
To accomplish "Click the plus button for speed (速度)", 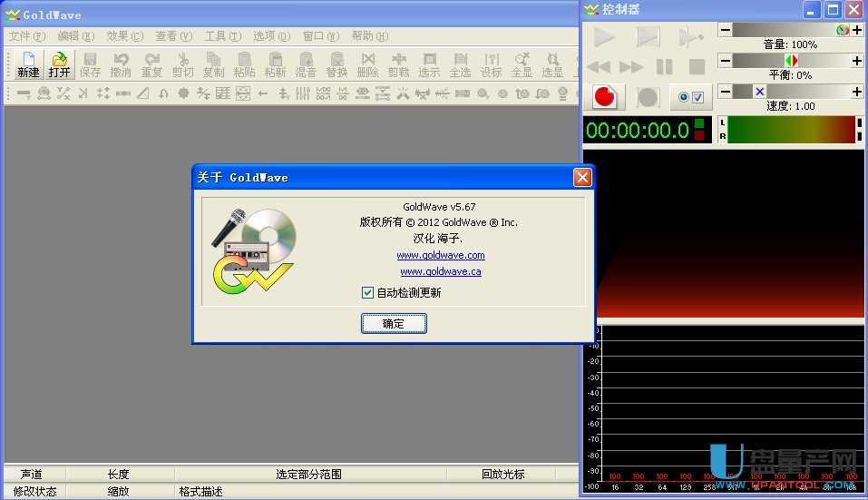I will (x=856, y=92).
